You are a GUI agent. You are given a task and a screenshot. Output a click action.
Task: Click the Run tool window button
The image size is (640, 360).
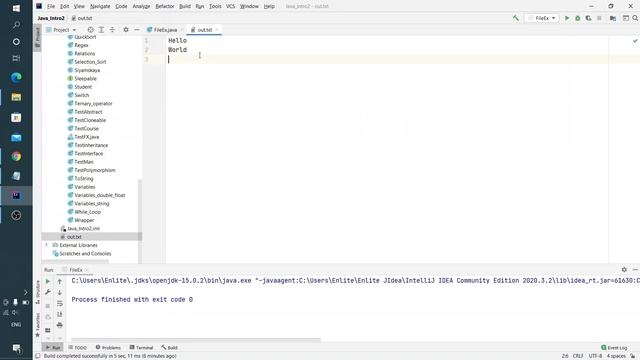(x=53, y=347)
